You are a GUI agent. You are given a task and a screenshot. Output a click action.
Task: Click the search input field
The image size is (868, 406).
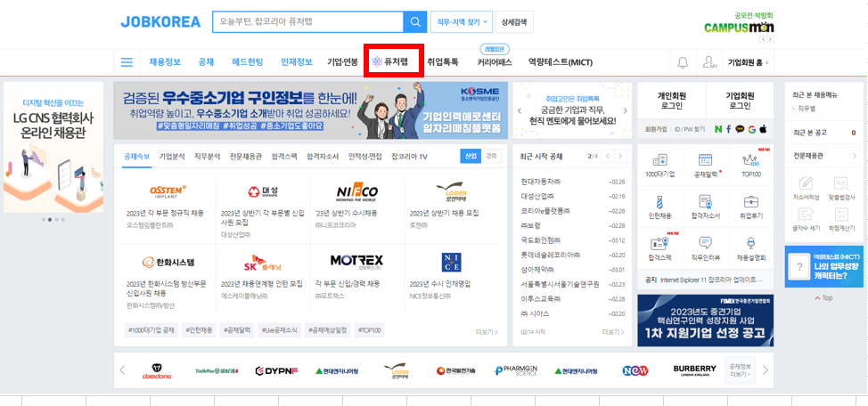pyautogui.click(x=308, y=22)
